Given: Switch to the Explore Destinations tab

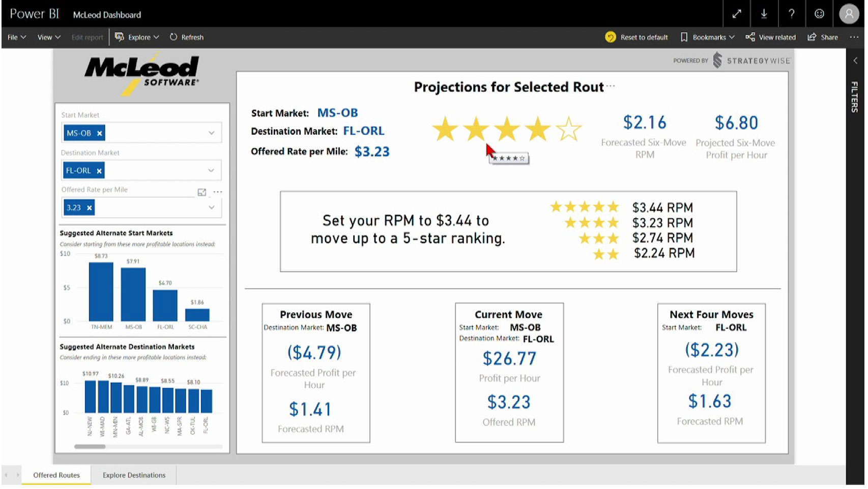Looking at the screenshot, I should click(134, 475).
